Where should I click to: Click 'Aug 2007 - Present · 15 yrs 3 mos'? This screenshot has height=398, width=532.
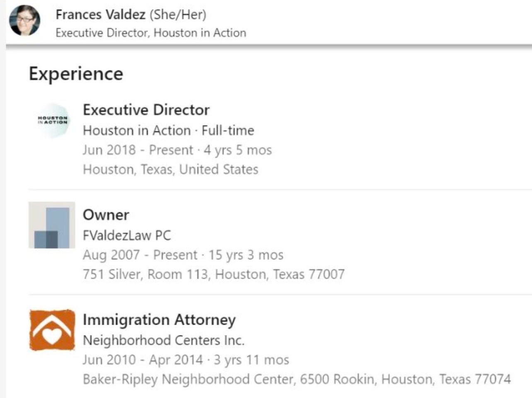coord(183,255)
